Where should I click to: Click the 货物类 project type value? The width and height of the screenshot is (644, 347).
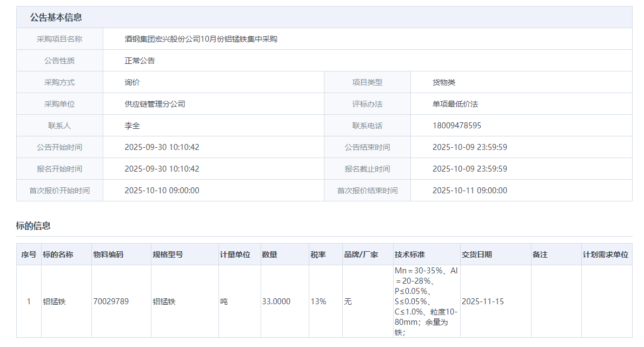click(443, 82)
